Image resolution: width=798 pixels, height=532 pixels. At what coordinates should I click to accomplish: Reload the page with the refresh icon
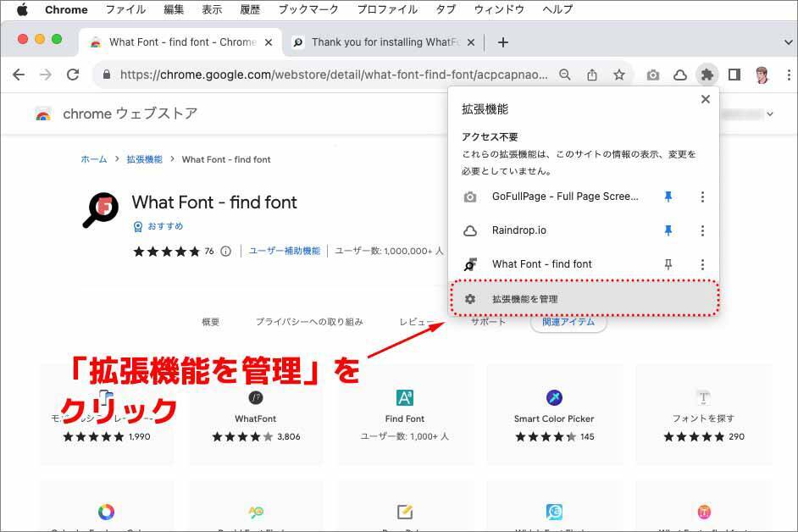coord(73,75)
